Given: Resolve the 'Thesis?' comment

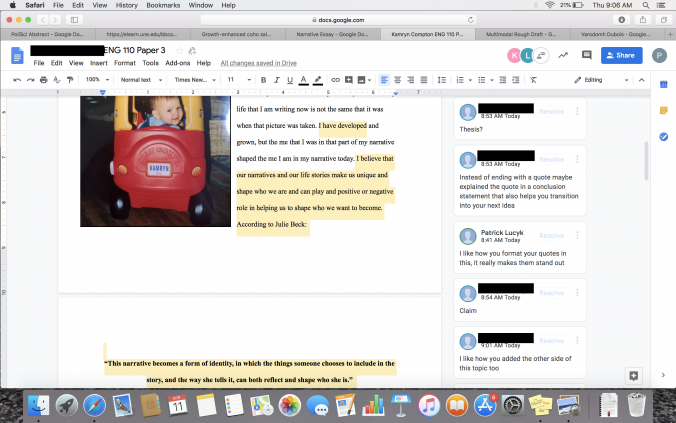Looking at the screenshot, I should click(x=551, y=111).
